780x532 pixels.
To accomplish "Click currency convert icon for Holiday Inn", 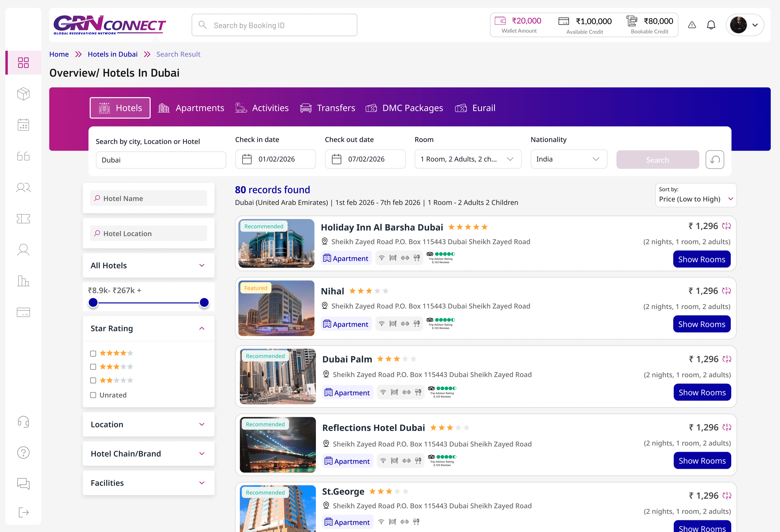I will point(726,226).
